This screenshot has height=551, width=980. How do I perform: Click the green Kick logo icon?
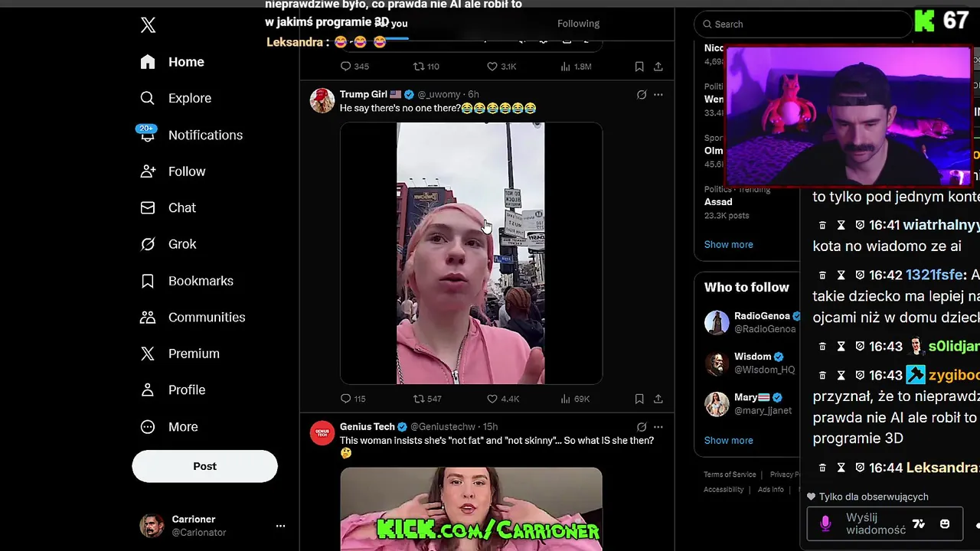coord(924,21)
